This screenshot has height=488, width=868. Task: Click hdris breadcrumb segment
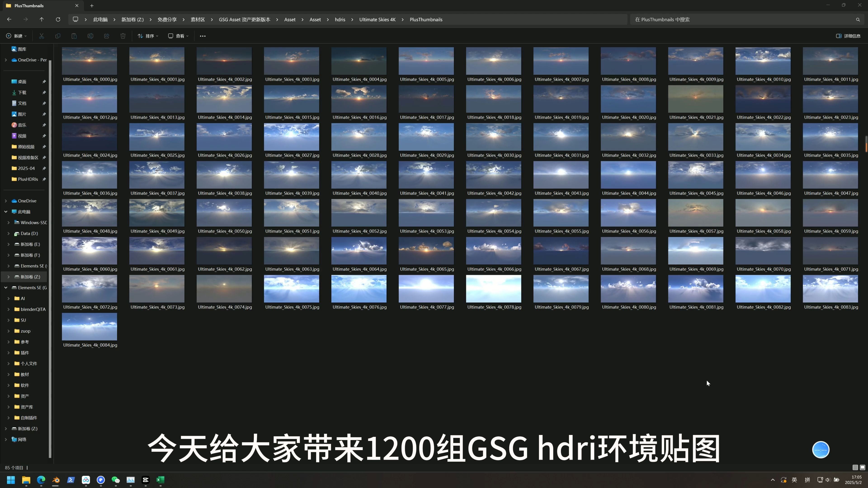(340, 19)
